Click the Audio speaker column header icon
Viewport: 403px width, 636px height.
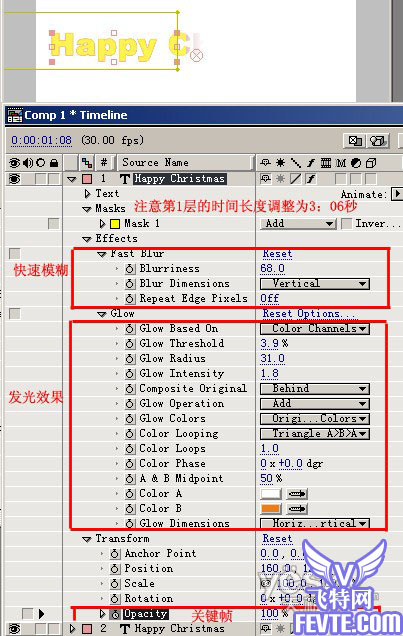click(28, 163)
